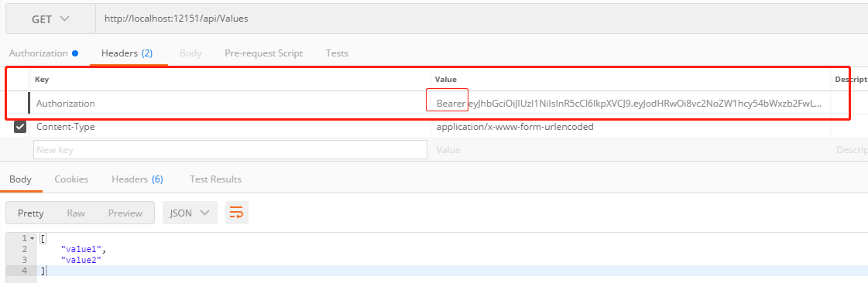
Task: Uncheck the Content-Type header checkbox
Action: (x=20, y=127)
